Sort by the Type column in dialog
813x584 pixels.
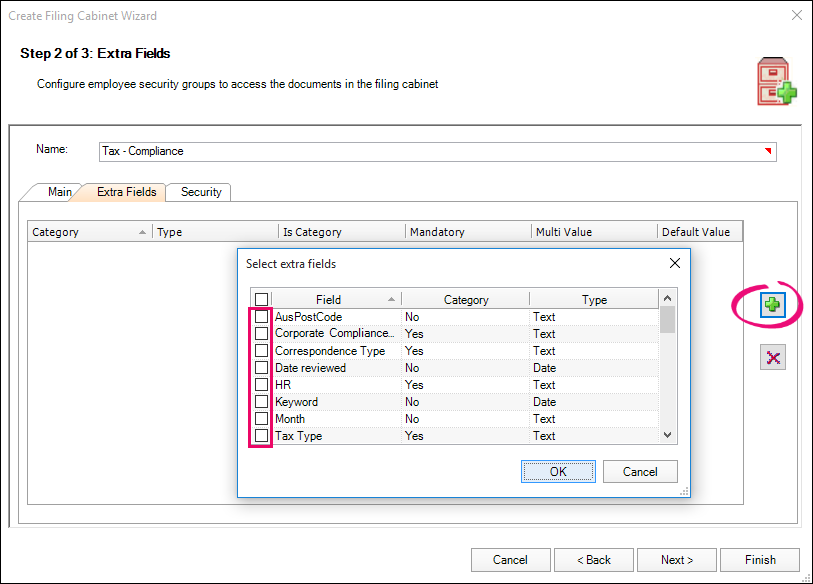[594, 299]
